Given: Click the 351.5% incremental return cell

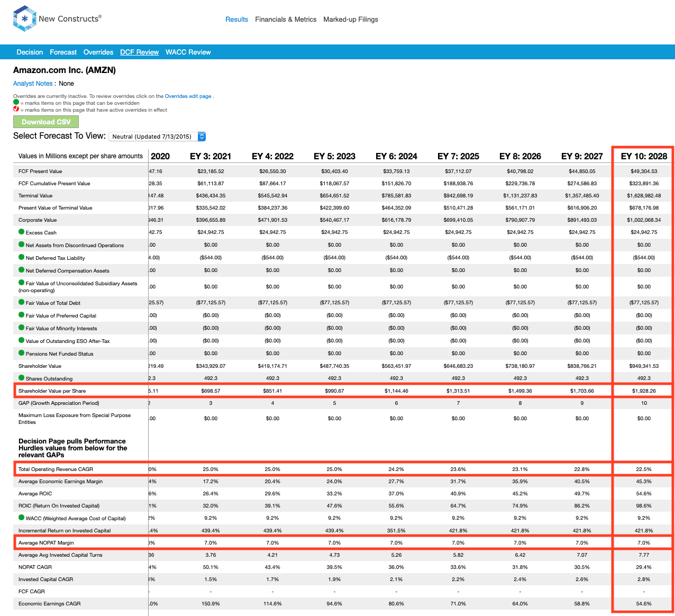Looking at the screenshot, I should pos(396,531).
